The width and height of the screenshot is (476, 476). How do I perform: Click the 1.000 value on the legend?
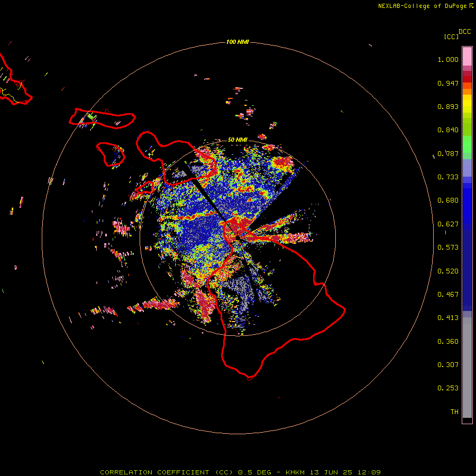448,59
